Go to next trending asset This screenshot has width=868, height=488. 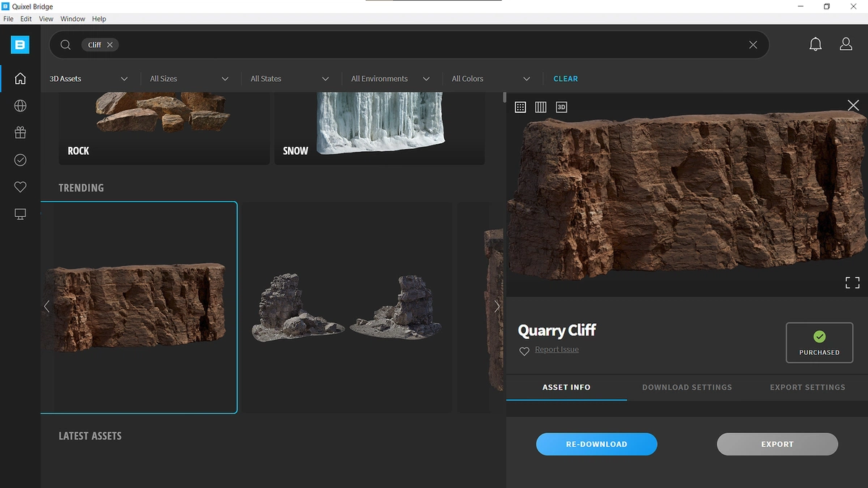497,307
